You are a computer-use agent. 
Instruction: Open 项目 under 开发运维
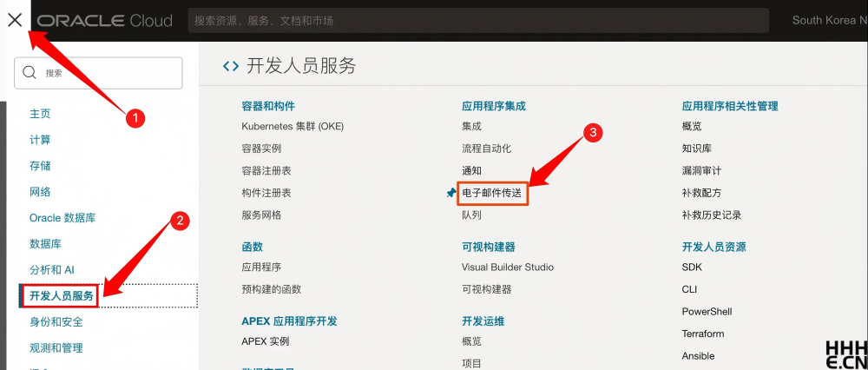[x=471, y=363]
